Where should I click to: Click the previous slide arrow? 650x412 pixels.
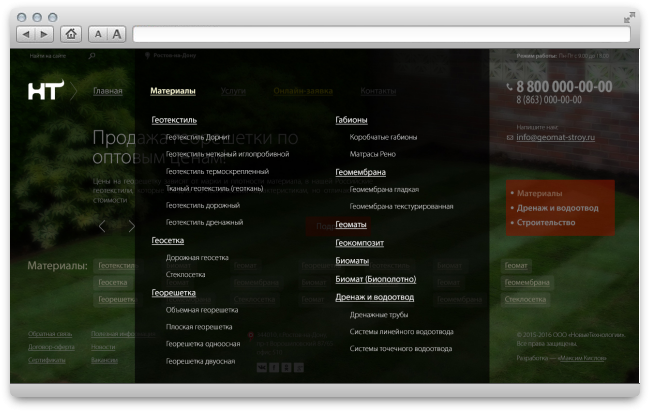point(101,226)
